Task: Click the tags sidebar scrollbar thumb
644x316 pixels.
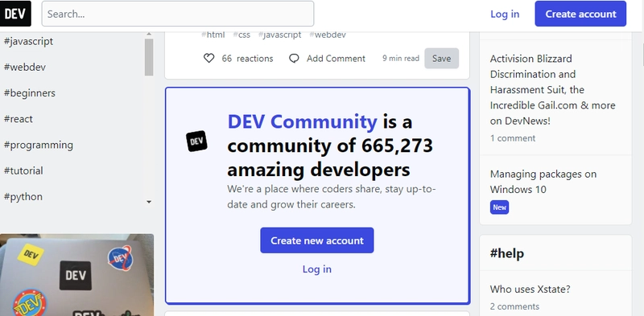Action: [149, 57]
